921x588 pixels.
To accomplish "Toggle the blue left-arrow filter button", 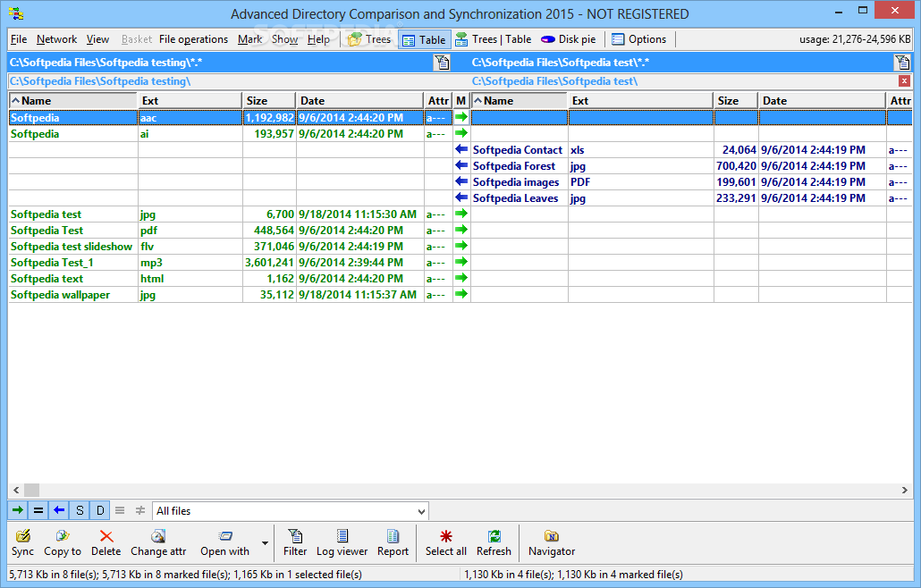I will pyautogui.click(x=59, y=510).
